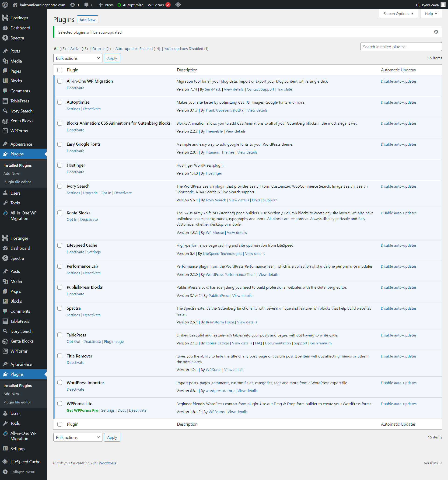Click the LiteSpeed diamond icon in admin bar
Viewport: 448px width, 480px height.
pyautogui.click(x=178, y=5)
